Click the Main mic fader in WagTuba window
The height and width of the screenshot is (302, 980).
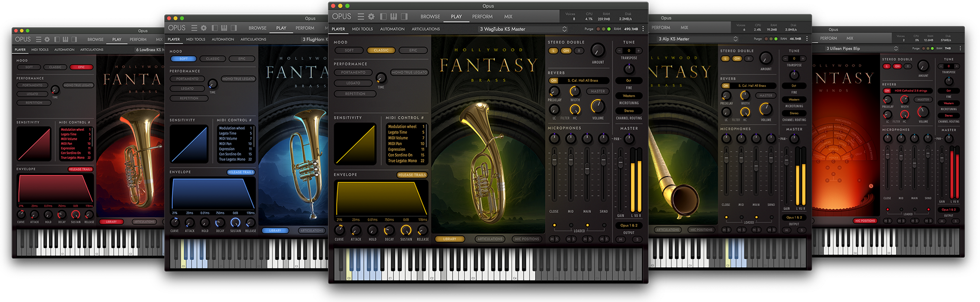coord(587,169)
